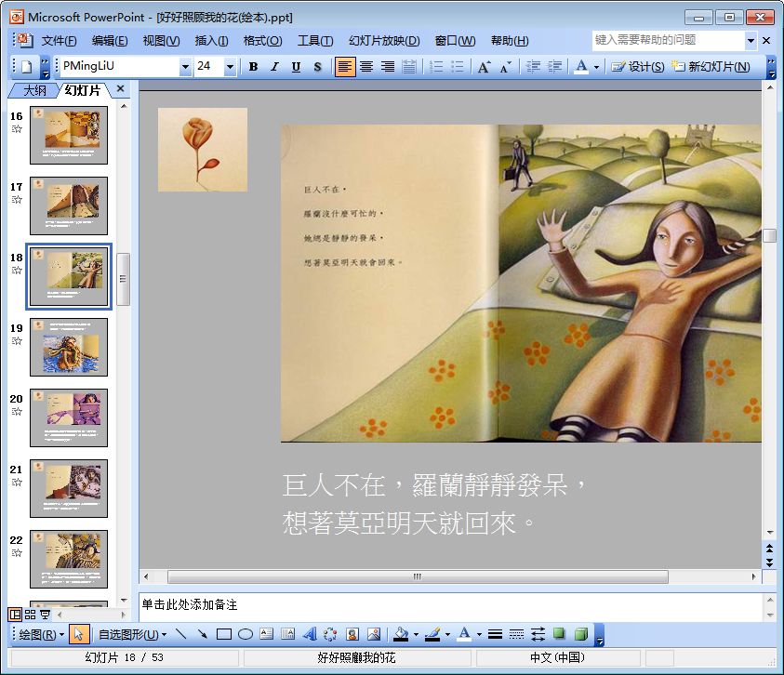Start slide show from current slide icon
The width and height of the screenshot is (784, 675).
(45, 615)
